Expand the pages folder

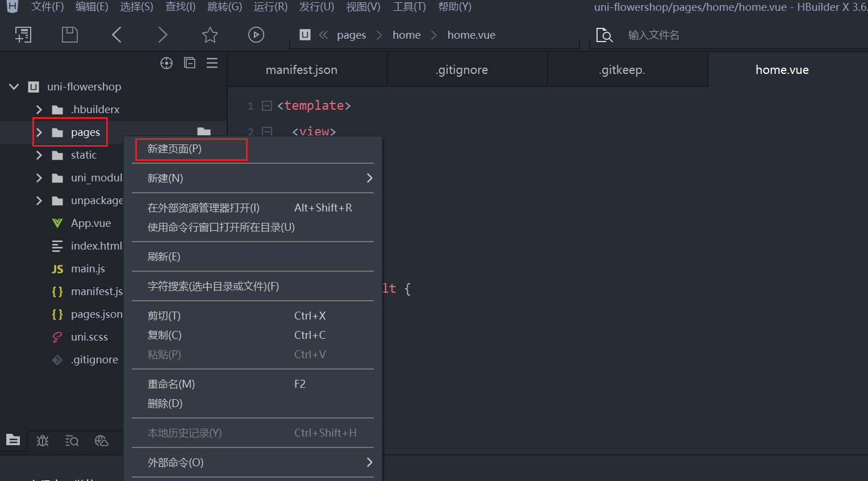[39, 132]
